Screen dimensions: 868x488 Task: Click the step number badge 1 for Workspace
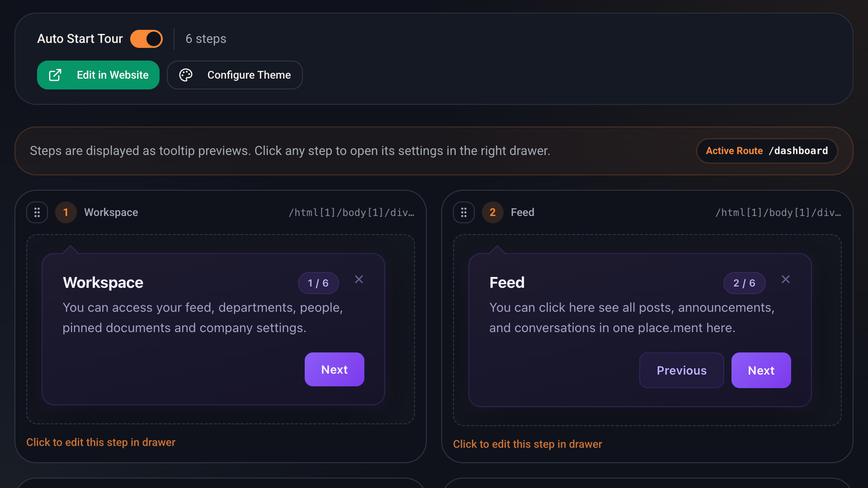click(x=66, y=212)
